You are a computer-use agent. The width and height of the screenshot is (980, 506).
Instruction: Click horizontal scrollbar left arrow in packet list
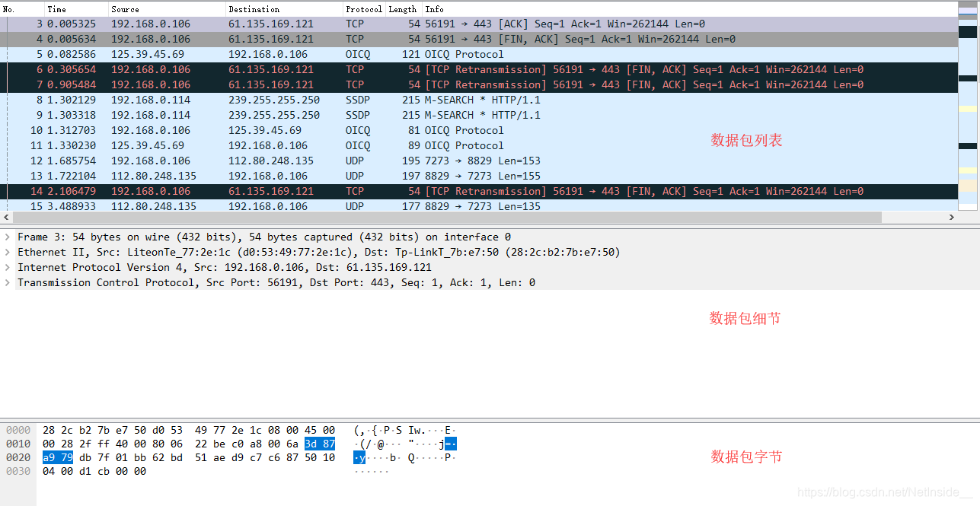pos(6,218)
